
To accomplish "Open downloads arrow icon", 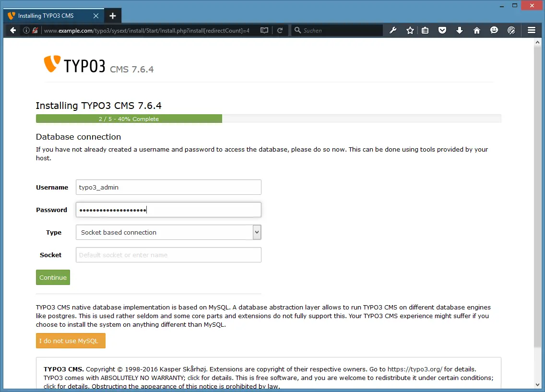I will pyautogui.click(x=460, y=30).
